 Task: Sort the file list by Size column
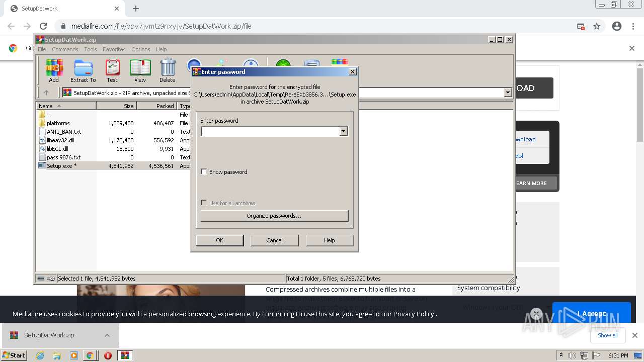(116, 106)
